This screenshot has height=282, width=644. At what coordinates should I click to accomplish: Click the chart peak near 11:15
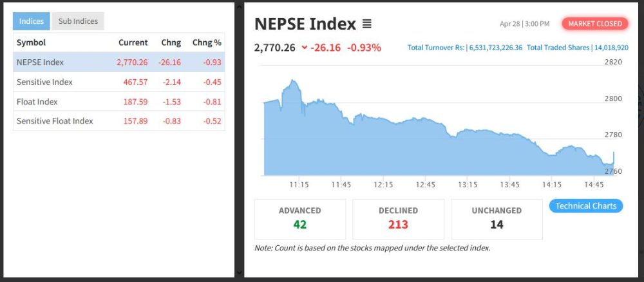[x=292, y=81]
